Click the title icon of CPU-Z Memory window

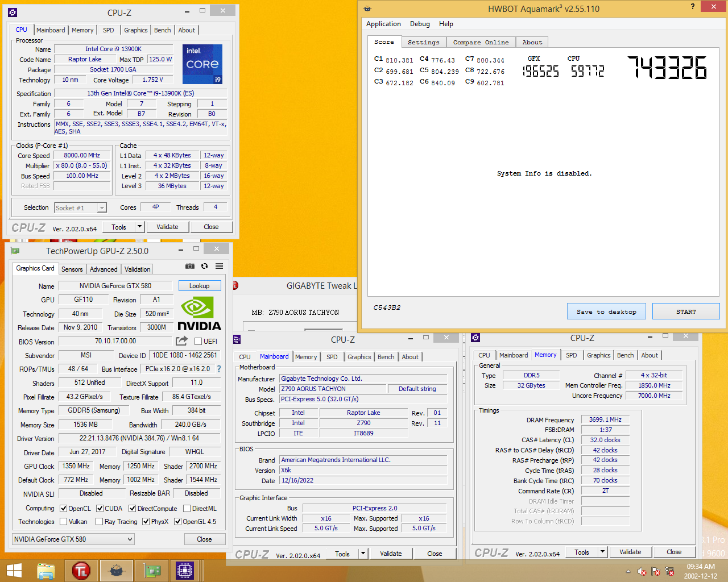(x=475, y=338)
